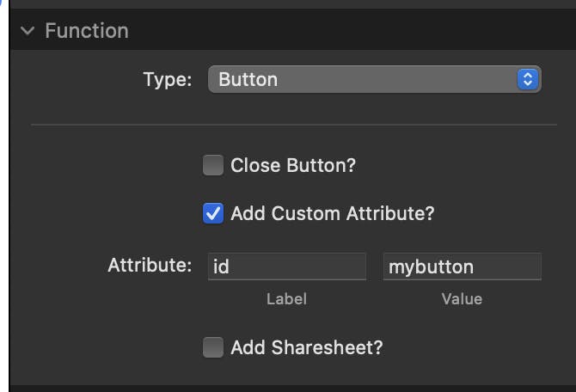The image size is (576, 392).
Task: Click the 'Add Custom Attribute?' label text
Action: [x=332, y=214]
